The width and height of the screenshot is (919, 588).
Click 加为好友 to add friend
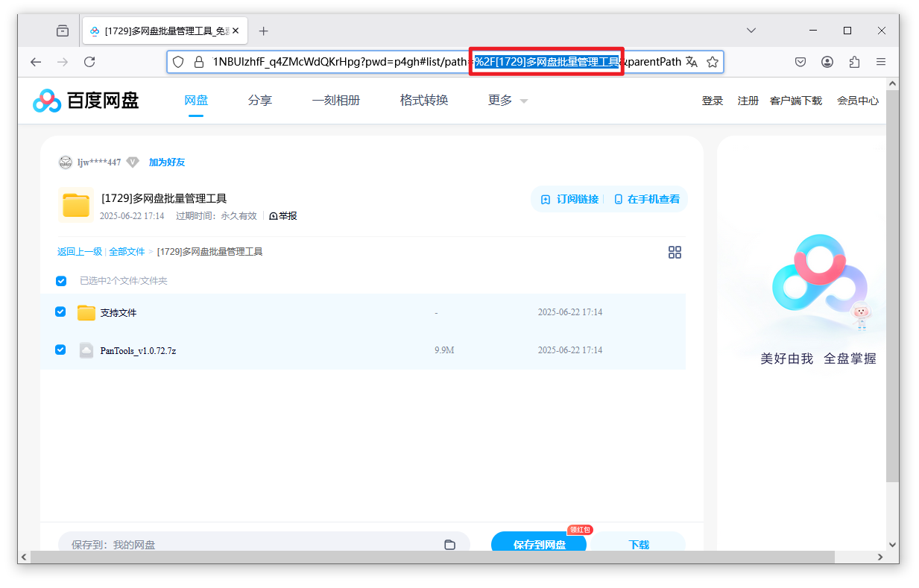[x=167, y=162]
